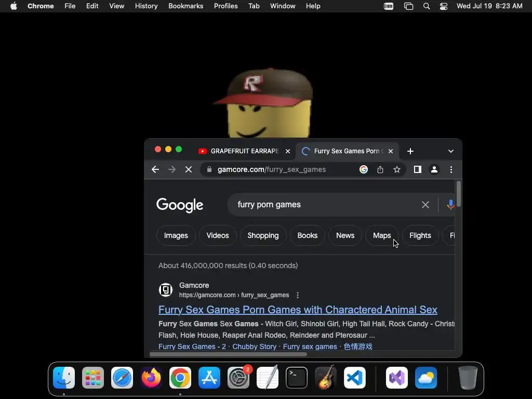Image resolution: width=532 pixels, height=399 pixels.
Task: Open the Chrome application menu
Action: [x=41, y=6]
